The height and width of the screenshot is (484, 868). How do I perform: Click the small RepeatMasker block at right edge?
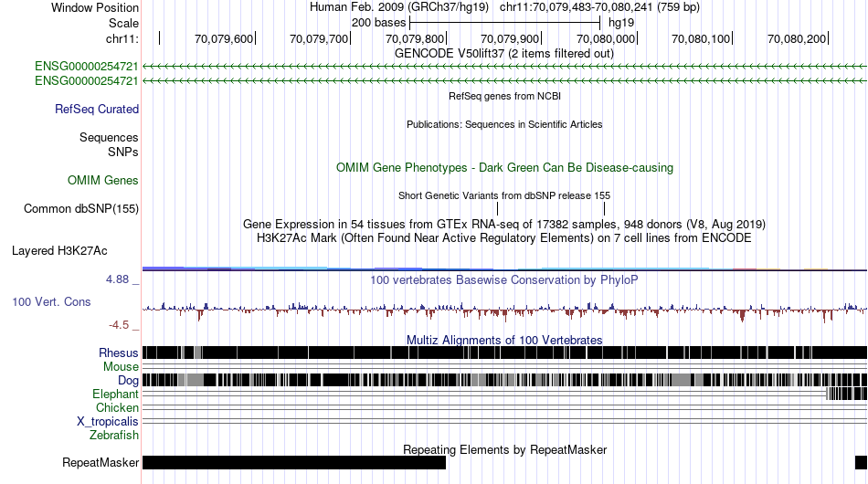pyautogui.click(x=861, y=462)
